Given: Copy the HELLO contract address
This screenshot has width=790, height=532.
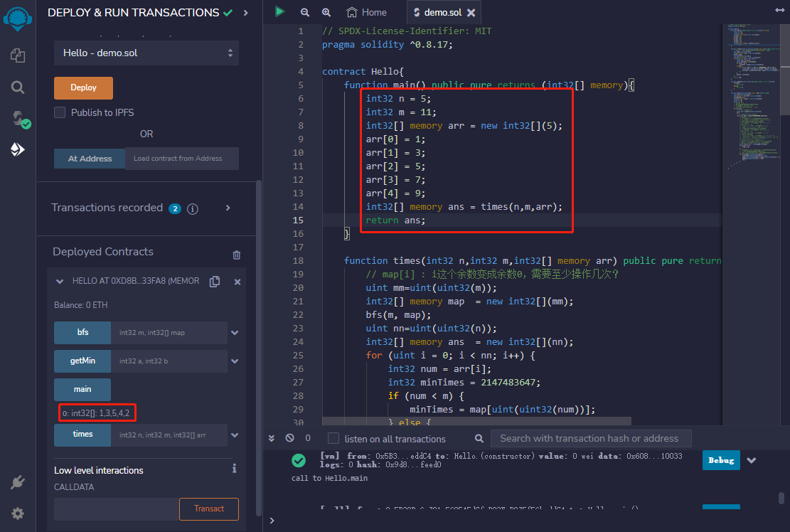Looking at the screenshot, I should 215,281.
